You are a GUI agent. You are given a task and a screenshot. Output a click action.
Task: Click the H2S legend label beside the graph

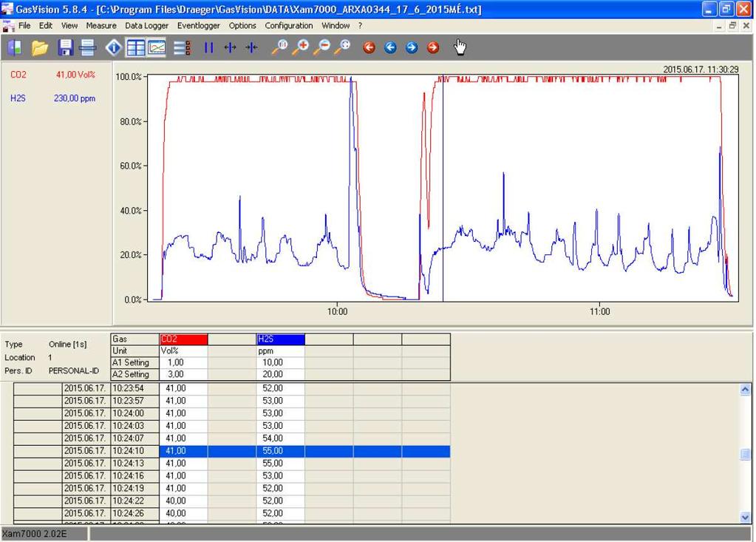18,98
